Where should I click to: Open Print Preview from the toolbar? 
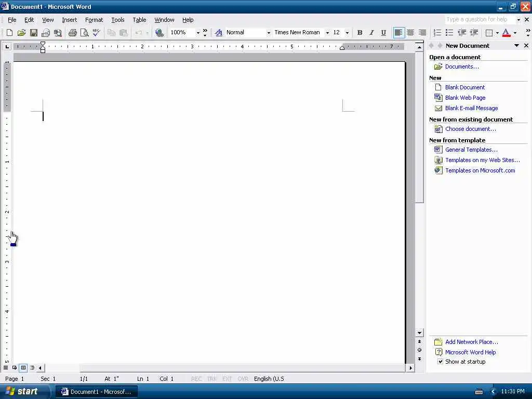point(84,33)
